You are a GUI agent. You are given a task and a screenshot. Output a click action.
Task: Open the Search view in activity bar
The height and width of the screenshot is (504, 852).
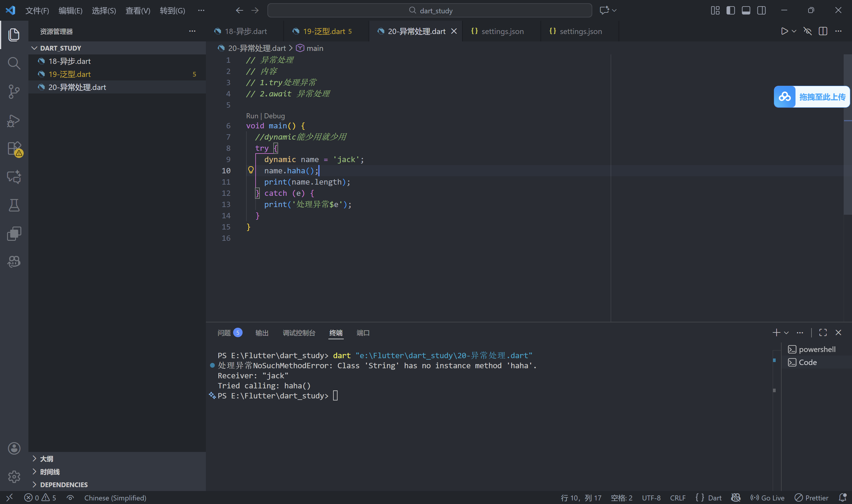14,63
